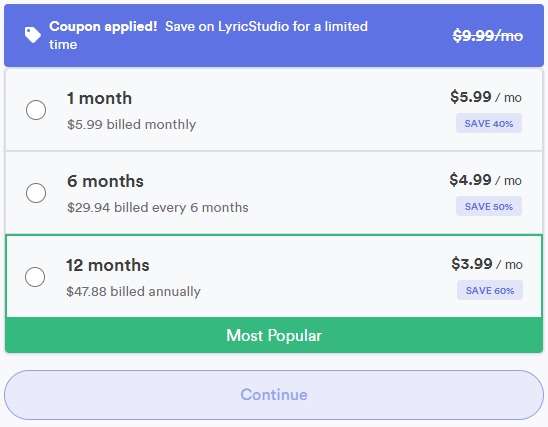Click the '1 month' plan title
Viewport: 548px width, 427px height.
(x=99, y=98)
